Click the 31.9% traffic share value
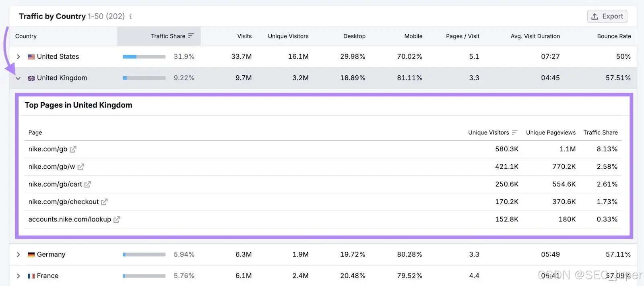644x286 pixels. coord(184,57)
